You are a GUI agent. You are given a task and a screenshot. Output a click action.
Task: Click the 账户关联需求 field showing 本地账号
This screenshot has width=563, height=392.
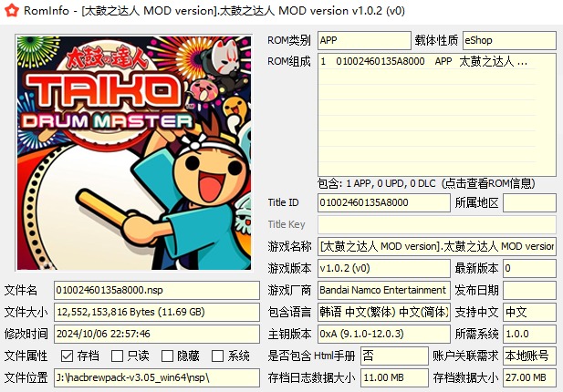tap(529, 356)
